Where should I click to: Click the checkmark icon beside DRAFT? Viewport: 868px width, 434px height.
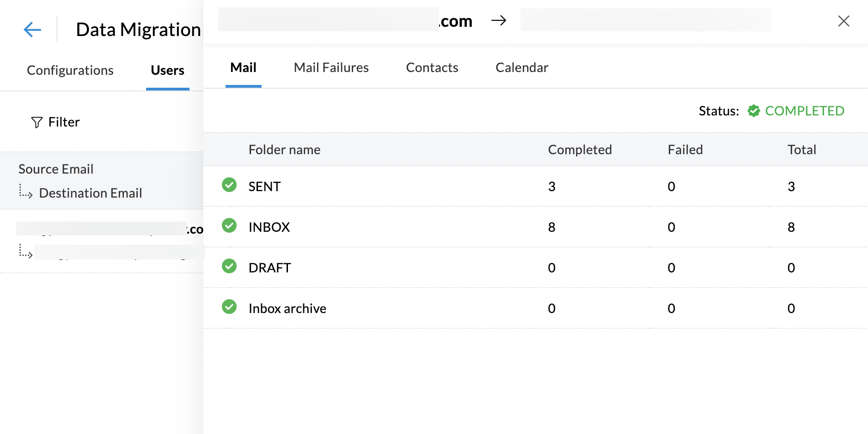click(229, 266)
